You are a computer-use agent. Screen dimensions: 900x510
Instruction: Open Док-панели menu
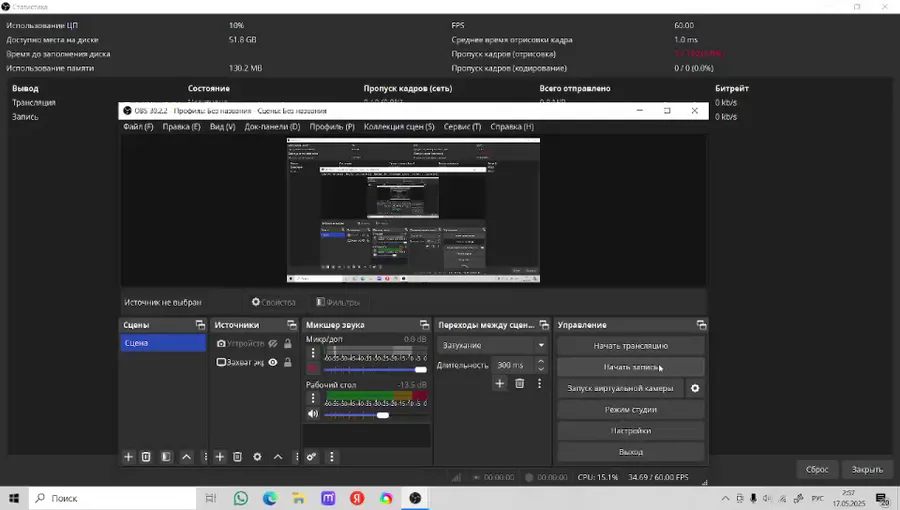[x=272, y=127]
